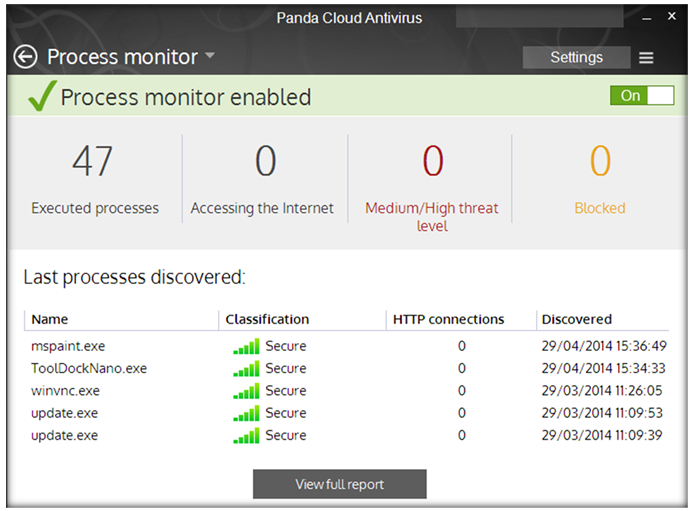Sort by the Name column header
The image size is (691, 511).
pyautogui.click(x=49, y=319)
